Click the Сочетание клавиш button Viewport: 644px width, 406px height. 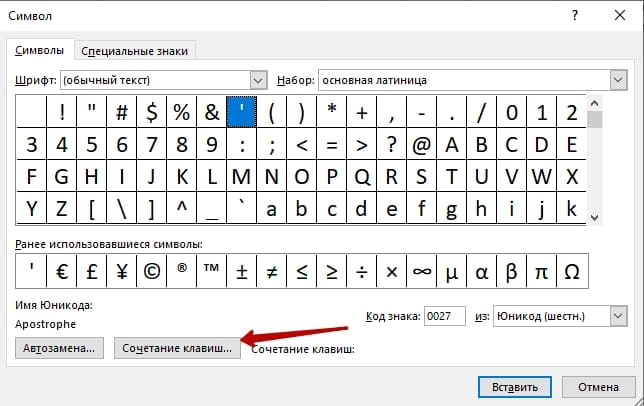click(178, 349)
